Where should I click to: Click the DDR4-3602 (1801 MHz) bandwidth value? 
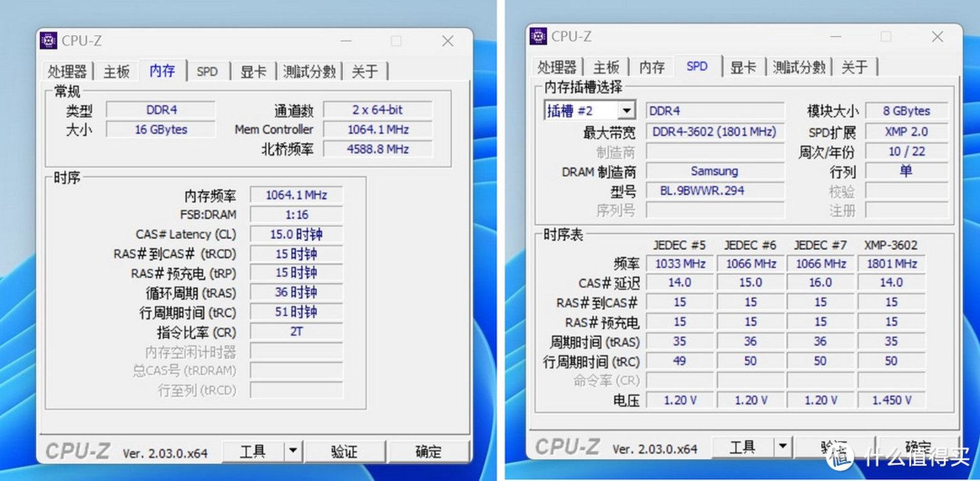pos(714,132)
